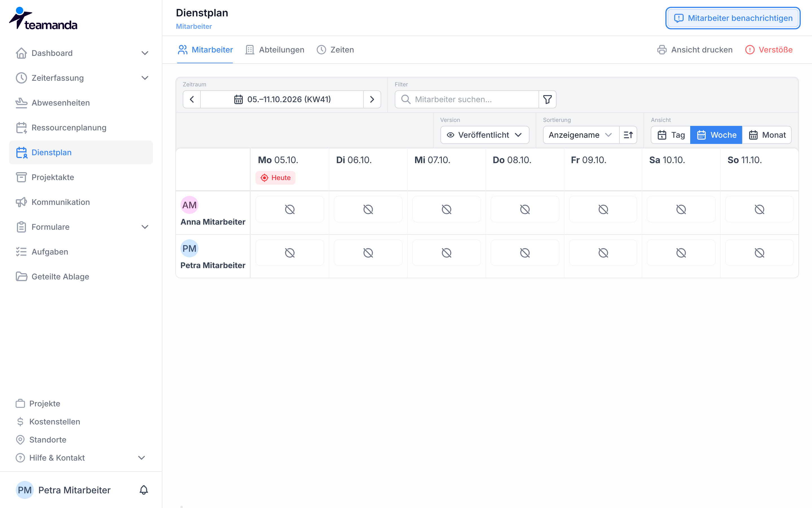The height and width of the screenshot is (508, 812).
Task: Switch view to Woche
Action: pos(716,135)
